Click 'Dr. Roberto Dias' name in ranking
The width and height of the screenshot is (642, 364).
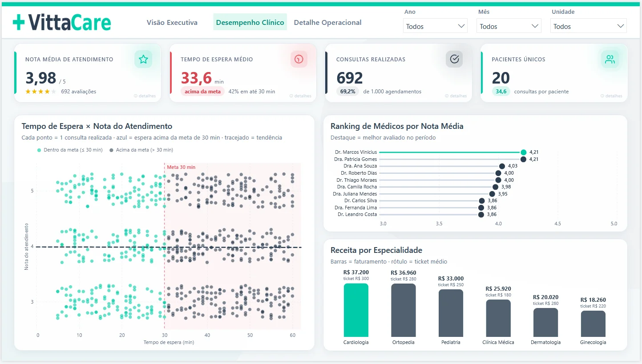point(359,173)
